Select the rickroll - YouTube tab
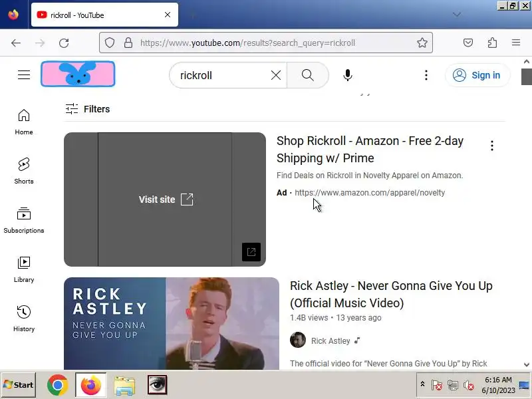The image size is (532, 399). [104, 15]
